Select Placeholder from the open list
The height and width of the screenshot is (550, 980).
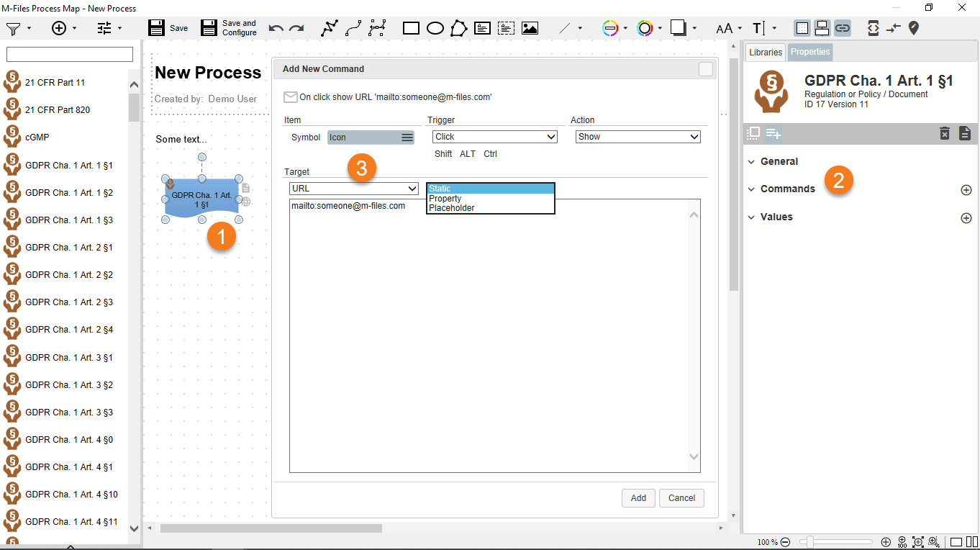coord(451,208)
